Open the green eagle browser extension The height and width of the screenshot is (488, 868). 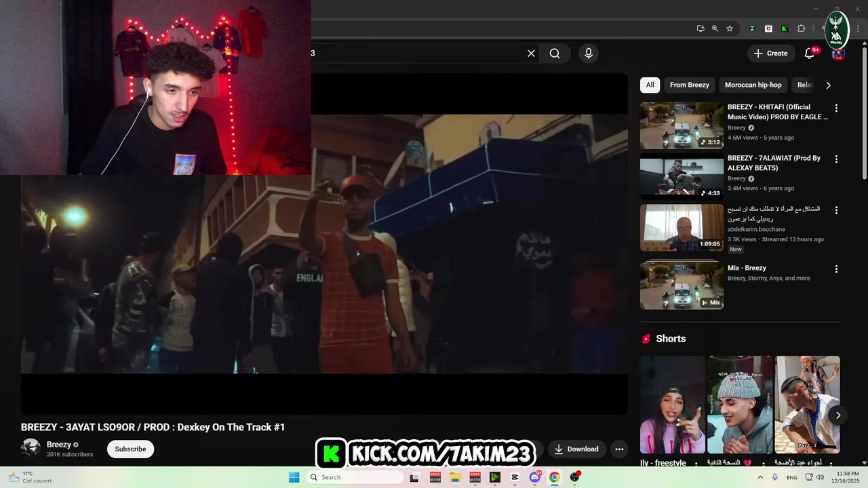[752, 28]
